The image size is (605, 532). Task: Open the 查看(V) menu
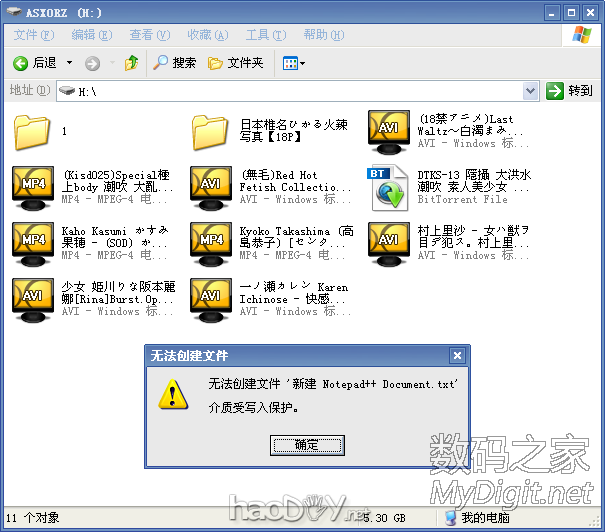pyautogui.click(x=149, y=35)
